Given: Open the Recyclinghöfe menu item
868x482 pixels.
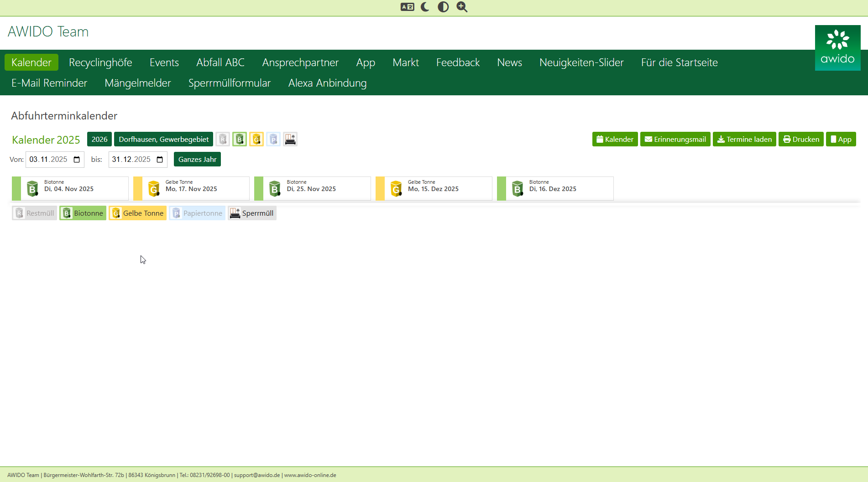Looking at the screenshot, I should click(100, 62).
